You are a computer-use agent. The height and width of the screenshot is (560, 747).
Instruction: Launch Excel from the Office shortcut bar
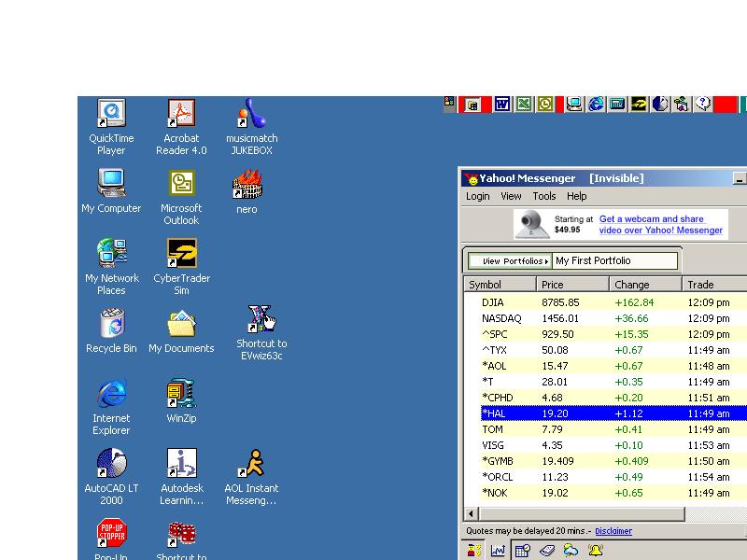click(524, 105)
